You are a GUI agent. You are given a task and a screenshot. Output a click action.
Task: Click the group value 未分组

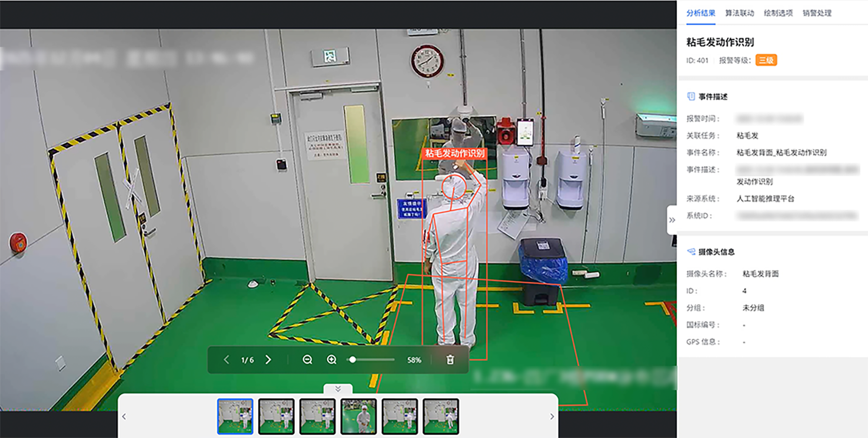[753, 308]
